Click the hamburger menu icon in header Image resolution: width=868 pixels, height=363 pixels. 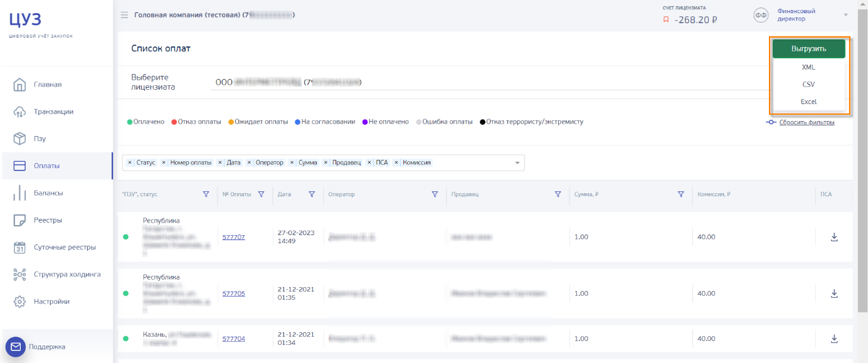[x=124, y=15]
